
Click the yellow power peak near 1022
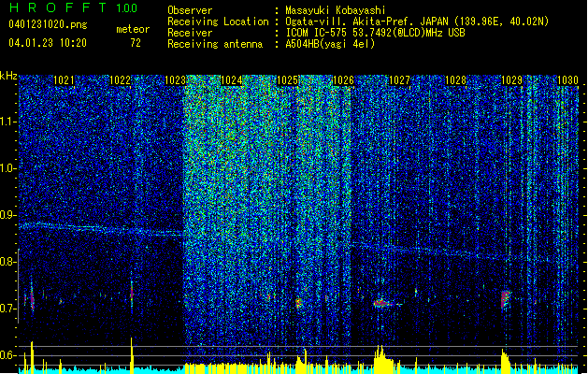pyautogui.click(x=131, y=354)
